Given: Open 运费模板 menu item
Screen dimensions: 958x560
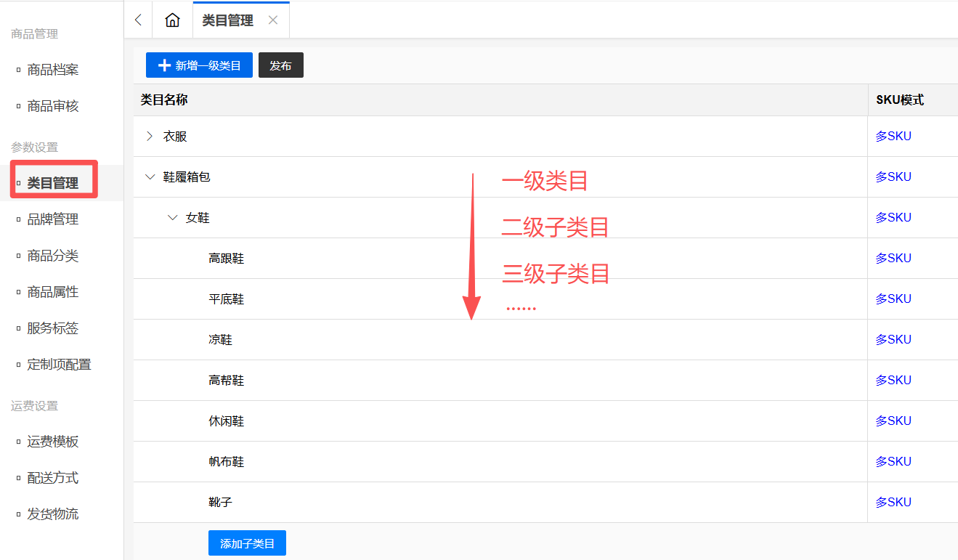Looking at the screenshot, I should pyautogui.click(x=52, y=442).
